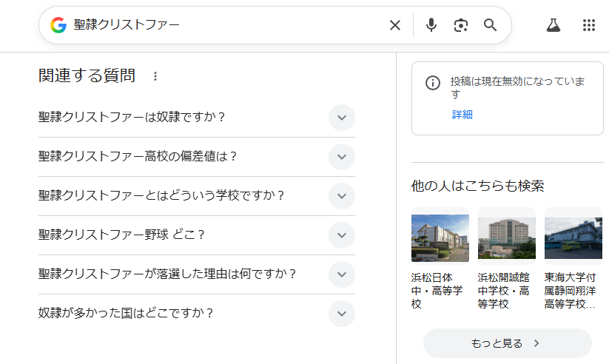This screenshot has width=609, height=364.
Task: Click the Google logo in search bar
Action: pos(58,25)
